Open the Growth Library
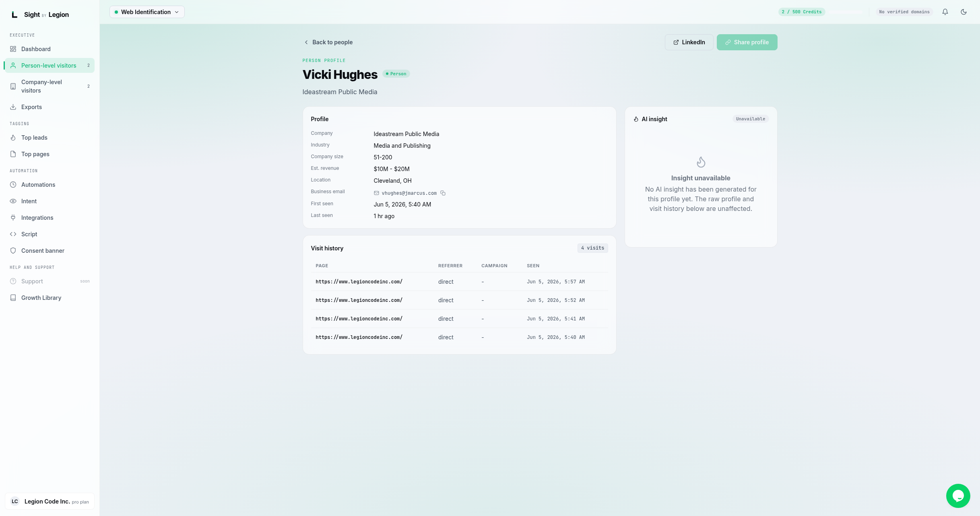Viewport: 980px width, 516px height. (50, 298)
